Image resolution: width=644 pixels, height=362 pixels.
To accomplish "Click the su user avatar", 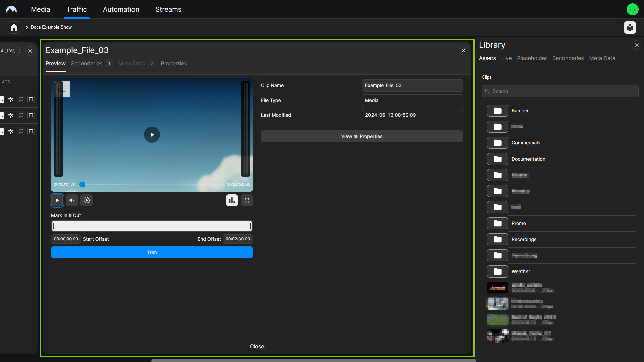I will pos(632,10).
